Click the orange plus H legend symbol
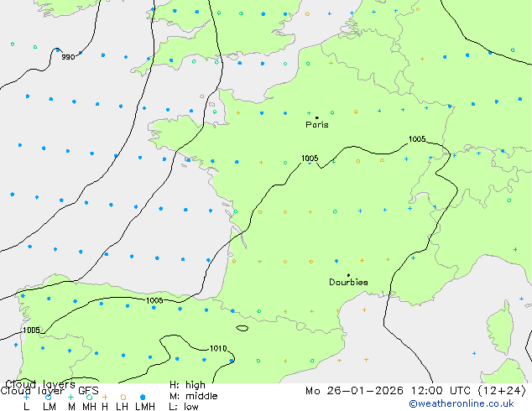The width and height of the screenshot is (532, 411). [105, 397]
